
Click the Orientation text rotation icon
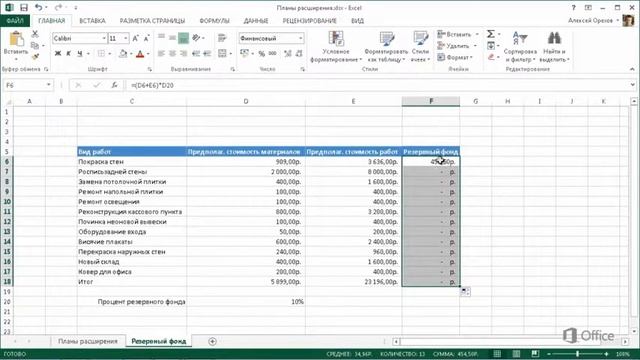196,38
